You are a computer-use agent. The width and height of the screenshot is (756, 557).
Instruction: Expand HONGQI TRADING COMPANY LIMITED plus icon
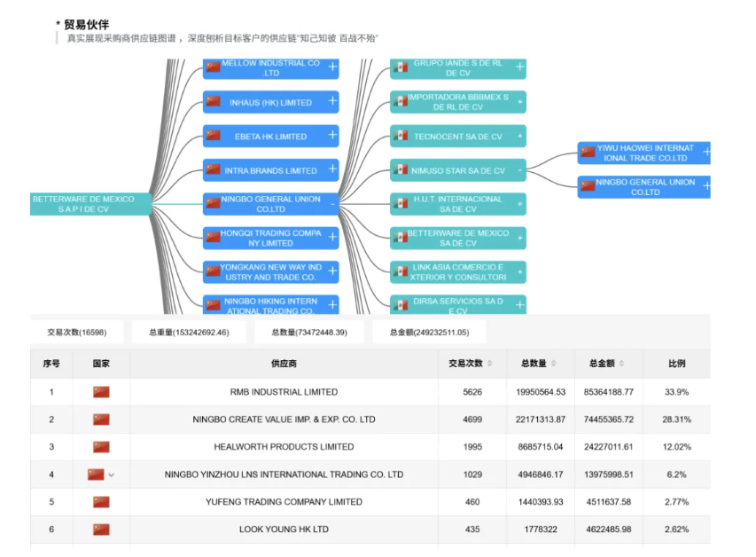[332, 238]
